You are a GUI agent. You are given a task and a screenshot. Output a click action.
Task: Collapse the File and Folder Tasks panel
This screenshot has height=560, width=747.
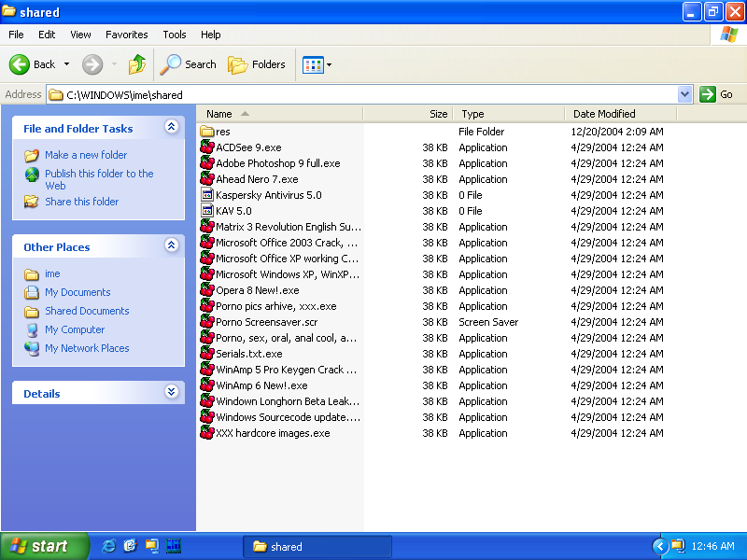click(x=172, y=127)
